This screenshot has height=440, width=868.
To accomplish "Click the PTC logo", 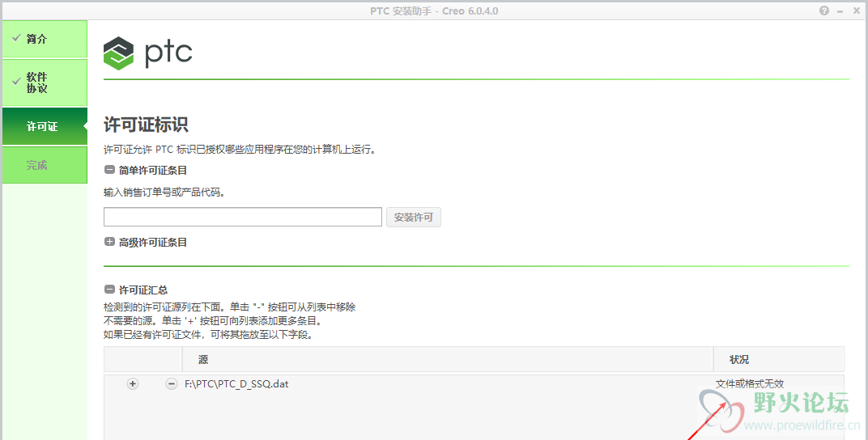I will point(148,53).
